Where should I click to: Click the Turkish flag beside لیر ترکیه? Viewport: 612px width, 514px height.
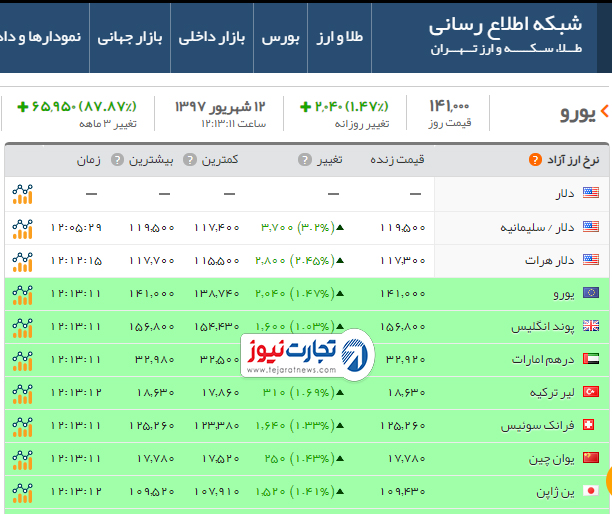[591, 391]
